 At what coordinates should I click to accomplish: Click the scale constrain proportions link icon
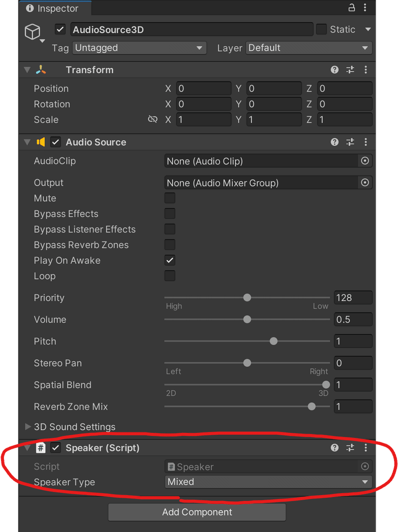click(153, 119)
